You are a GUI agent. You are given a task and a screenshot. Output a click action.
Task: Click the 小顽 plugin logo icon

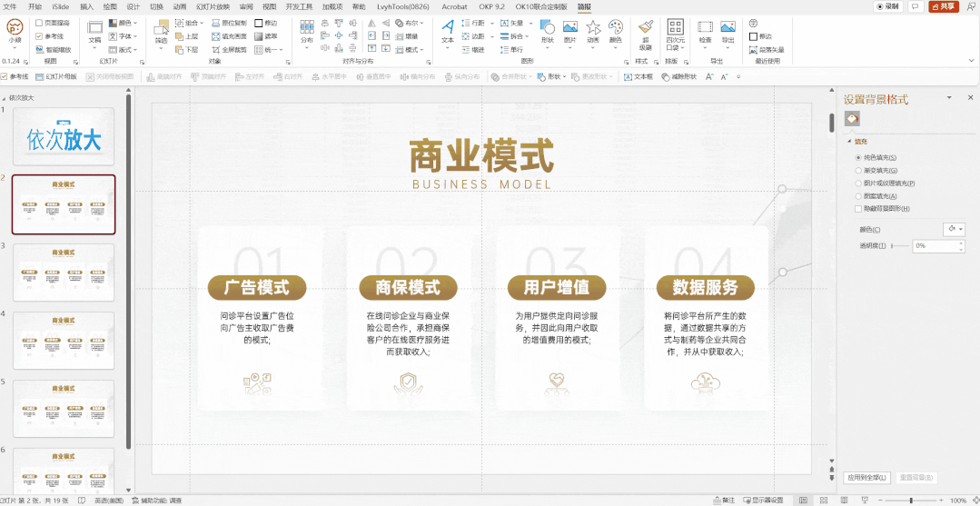click(15, 26)
